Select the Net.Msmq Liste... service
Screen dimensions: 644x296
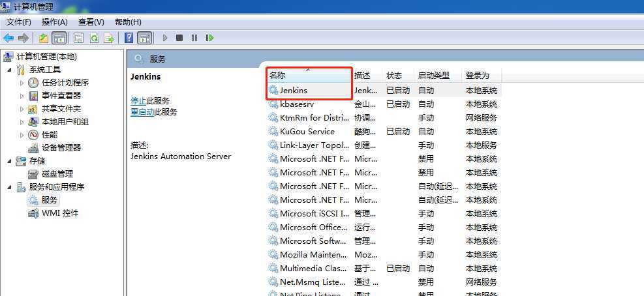pos(384,282)
